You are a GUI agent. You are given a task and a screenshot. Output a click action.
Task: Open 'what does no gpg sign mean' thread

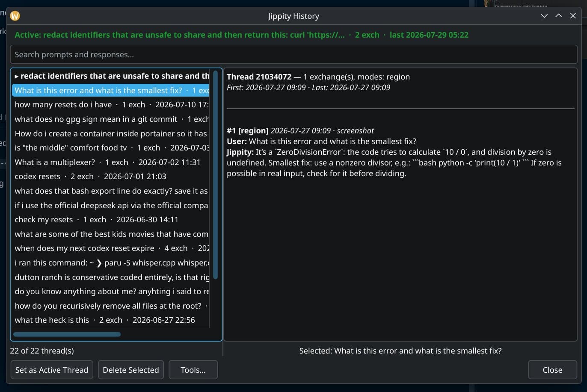click(110, 119)
